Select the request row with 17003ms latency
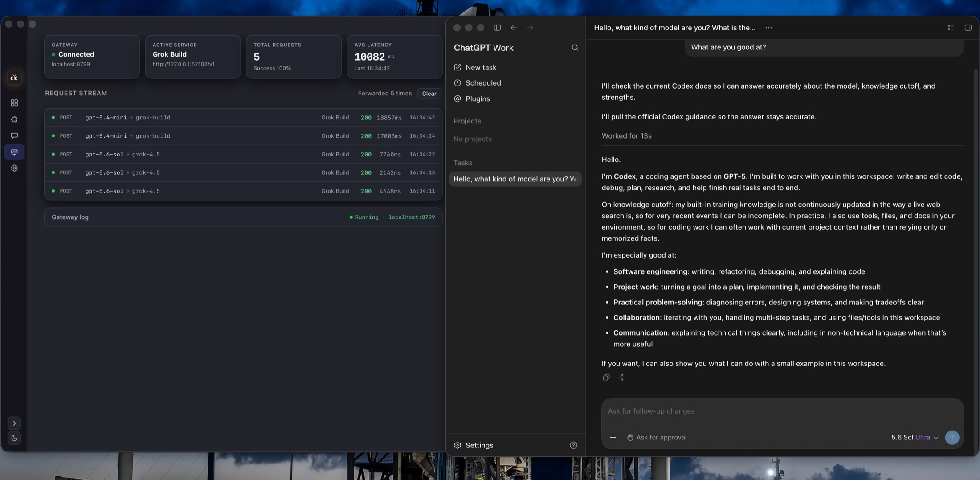Viewport: 980px width, 480px height. (x=243, y=136)
